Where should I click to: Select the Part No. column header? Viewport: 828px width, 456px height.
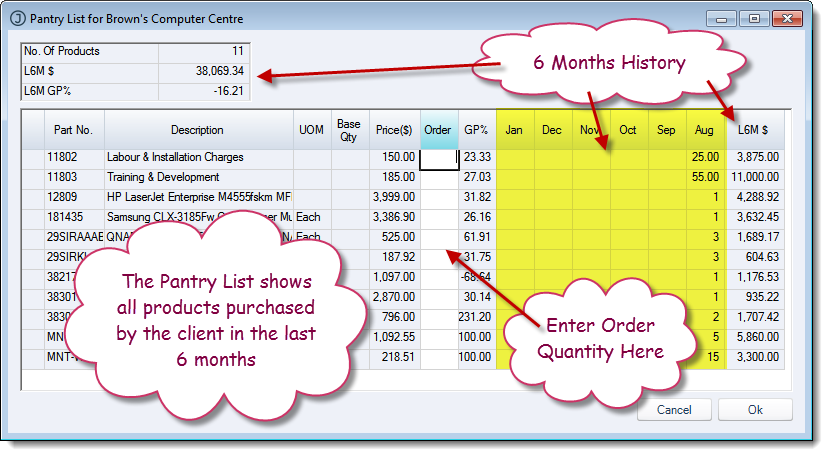click(74, 130)
